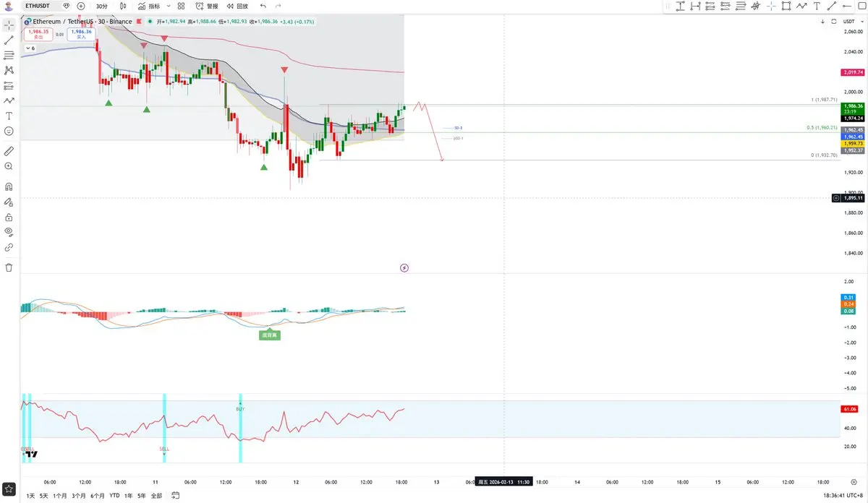The height and width of the screenshot is (503, 868).
Task: Open the ETHUSDT symbol search
Action: [37, 6]
